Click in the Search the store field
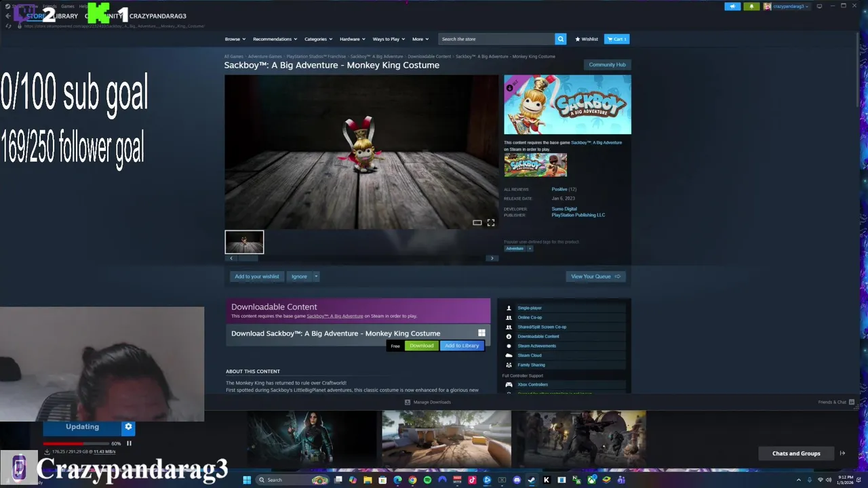 496,39
